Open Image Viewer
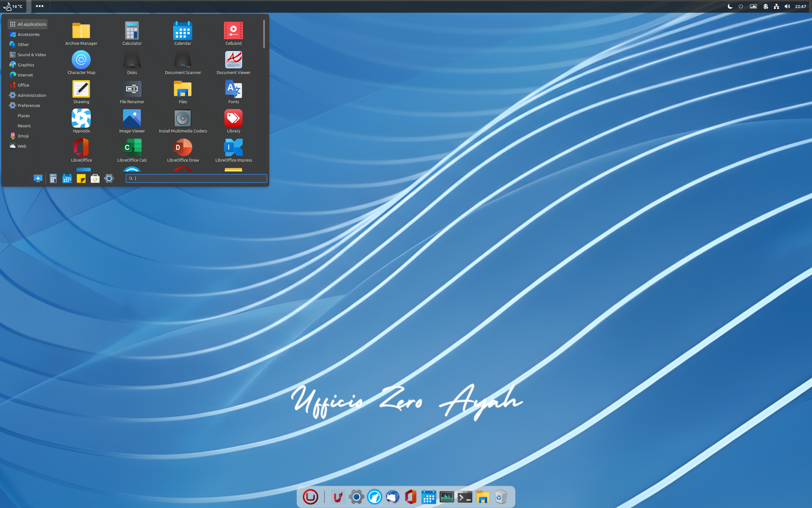Image resolution: width=812 pixels, height=508 pixels. [x=132, y=121]
